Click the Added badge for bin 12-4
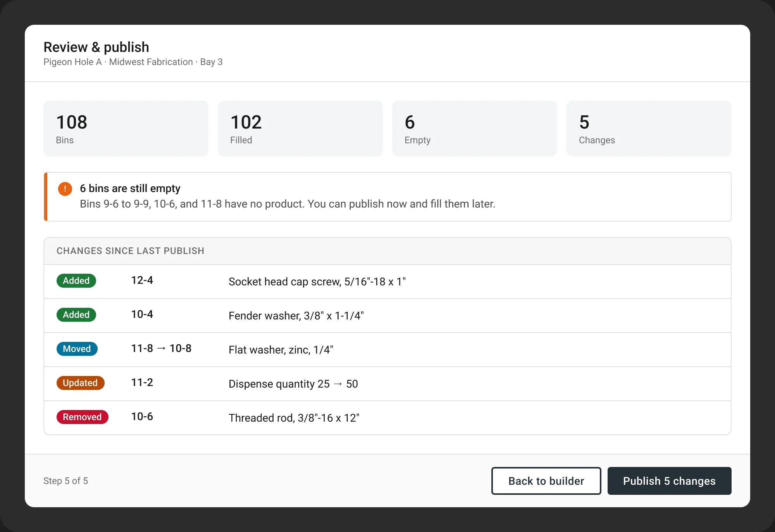 pos(76,281)
